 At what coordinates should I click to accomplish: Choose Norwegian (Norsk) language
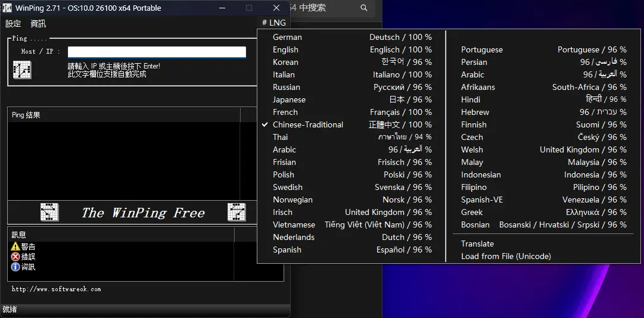click(x=352, y=200)
